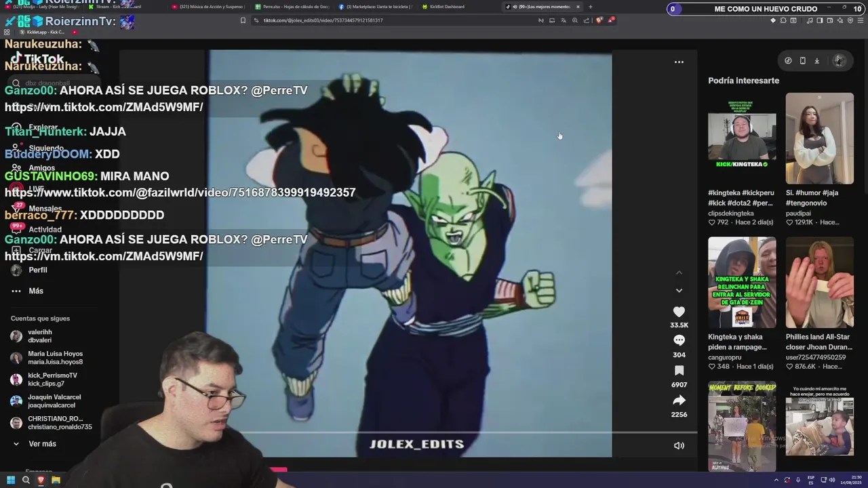
Task: Close the active TikTok browser tab
Action: (578, 7)
